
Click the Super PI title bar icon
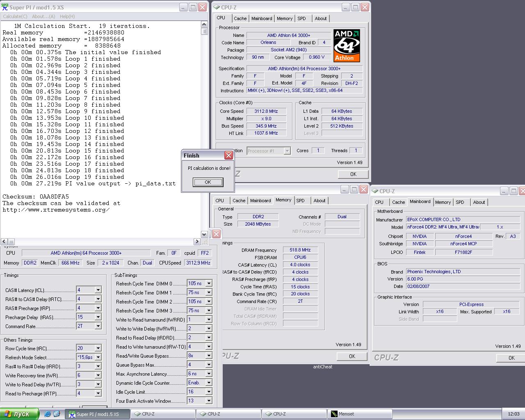[5, 7]
